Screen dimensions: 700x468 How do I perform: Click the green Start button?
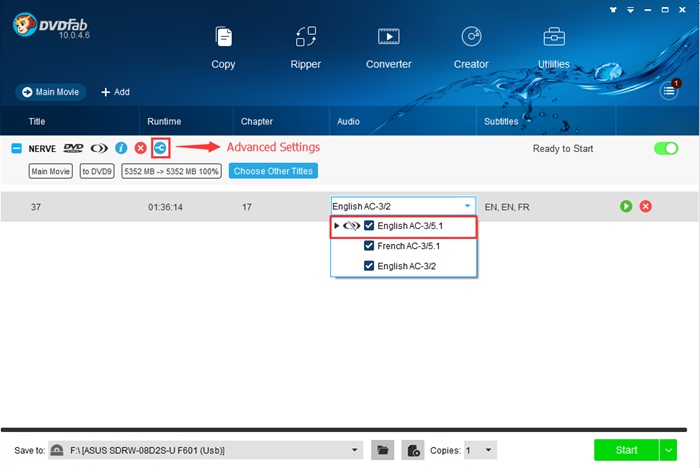(626, 450)
